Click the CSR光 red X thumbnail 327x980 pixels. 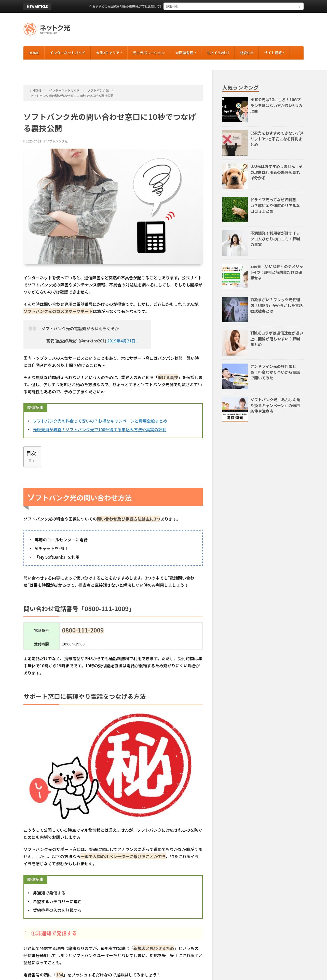click(235, 143)
